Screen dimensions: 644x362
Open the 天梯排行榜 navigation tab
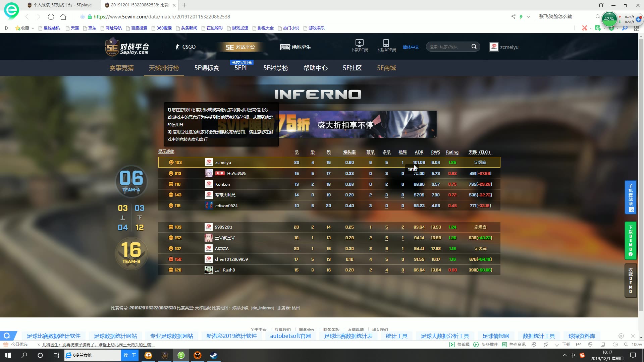coord(164,68)
